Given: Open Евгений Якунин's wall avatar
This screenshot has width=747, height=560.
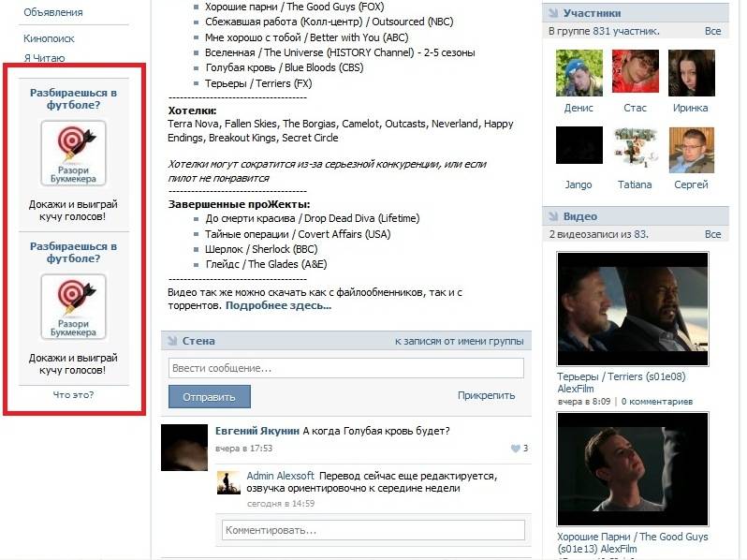Looking at the screenshot, I should click(184, 448).
